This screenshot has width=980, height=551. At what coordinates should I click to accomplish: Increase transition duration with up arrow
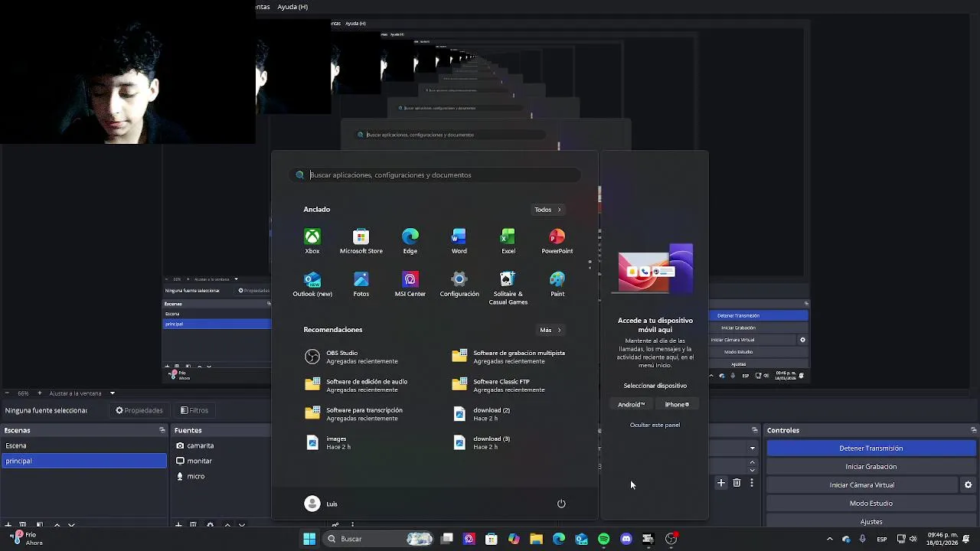tap(752, 462)
